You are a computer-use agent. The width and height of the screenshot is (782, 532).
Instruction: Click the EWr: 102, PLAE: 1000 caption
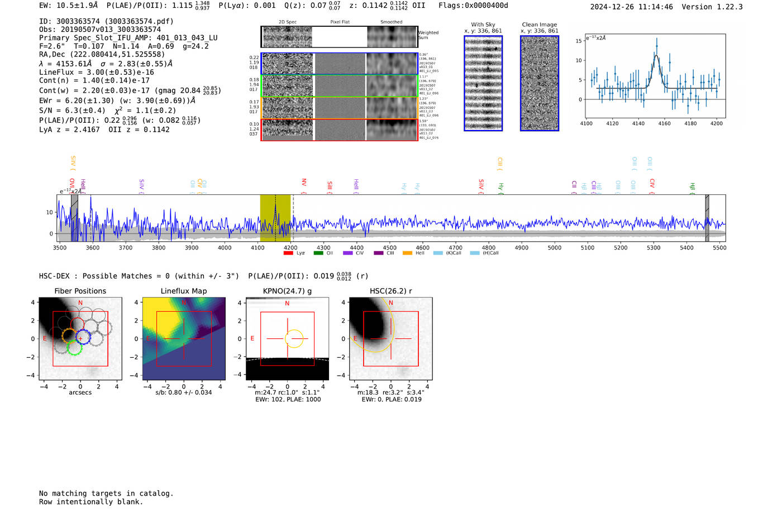[x=288, y=400]
